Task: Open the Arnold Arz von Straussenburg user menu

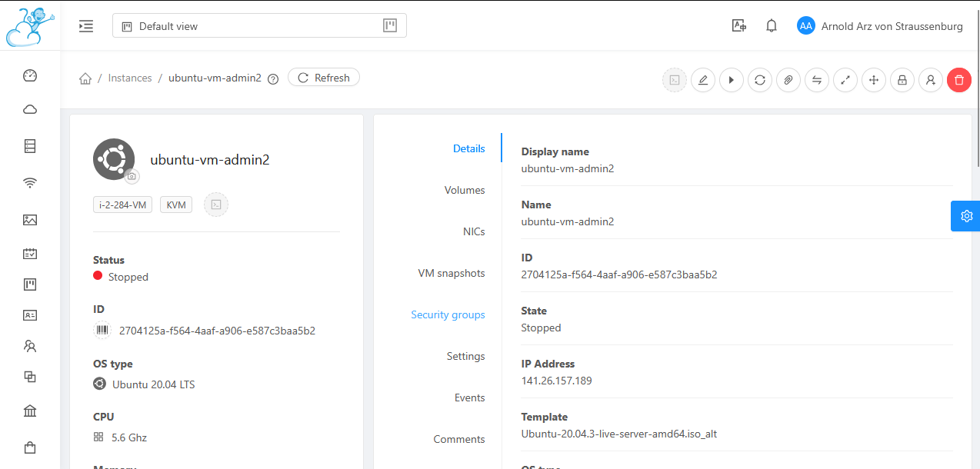Action: click(x=880, y=26)
